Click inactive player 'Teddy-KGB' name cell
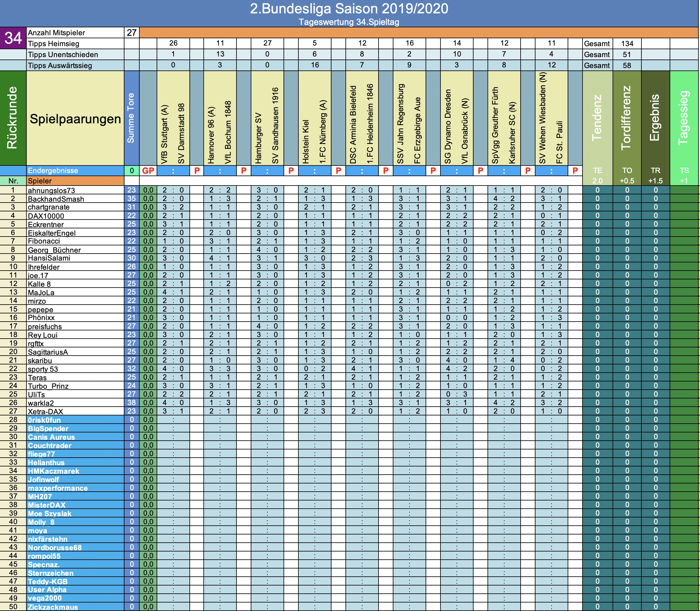The height and width of the screenshot is (611, 700). (x=75, y=581)
